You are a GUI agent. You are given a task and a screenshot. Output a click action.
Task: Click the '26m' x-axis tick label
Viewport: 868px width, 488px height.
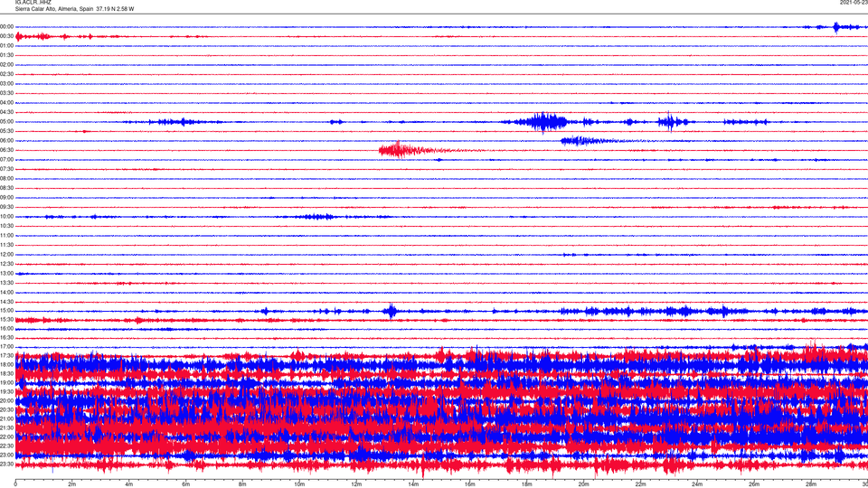point(754,484)
